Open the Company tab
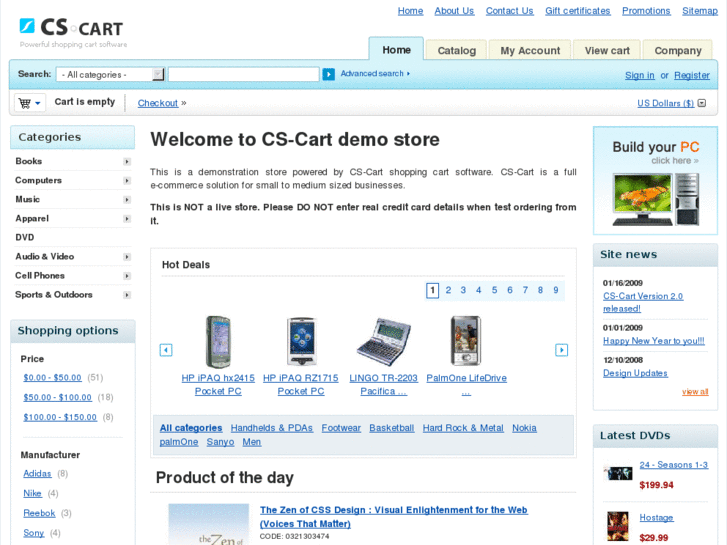This screenshot has width=727, height=545. [677, 50]
